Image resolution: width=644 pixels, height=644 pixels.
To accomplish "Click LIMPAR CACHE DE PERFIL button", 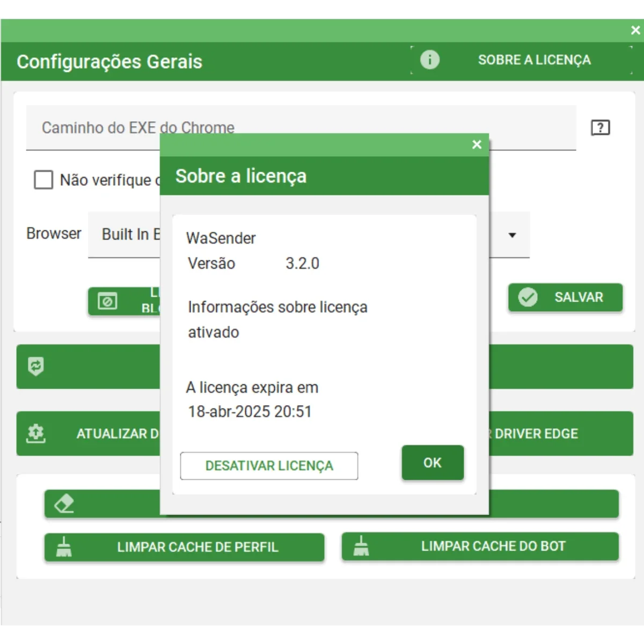I will point(185,547).
